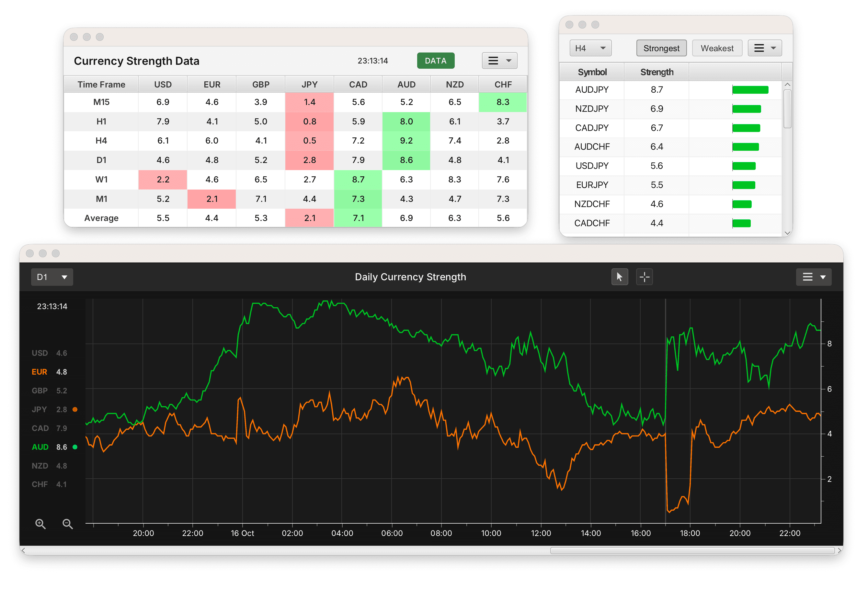Image resolution: width=868 pixels, height=593 pixels.
Task: Select the AUDJPY row
Action: [670, 90]
